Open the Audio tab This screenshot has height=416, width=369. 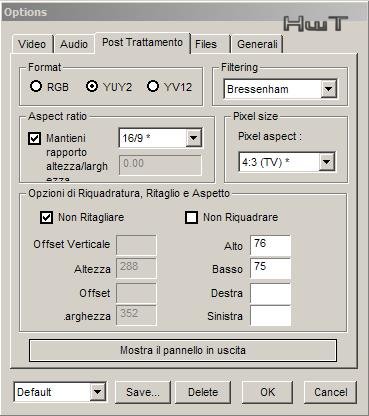click(74, 44)
